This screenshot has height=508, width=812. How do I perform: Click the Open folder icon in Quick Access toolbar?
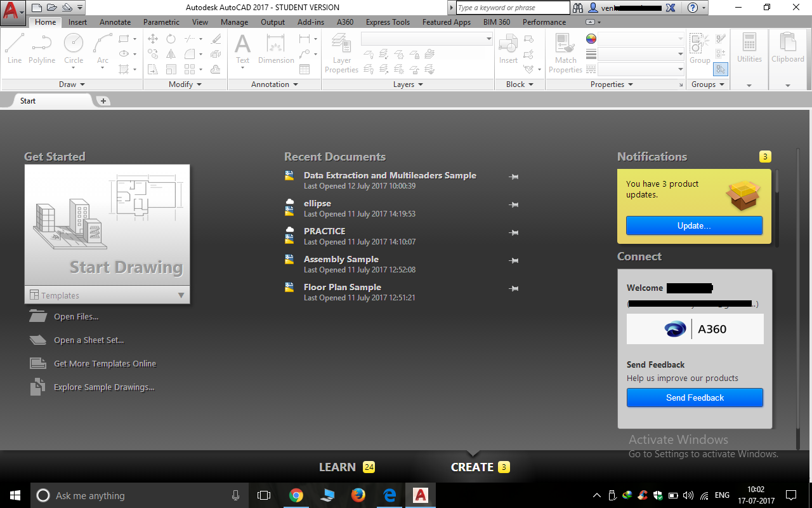pyautogui.click(x=52, y=8)
